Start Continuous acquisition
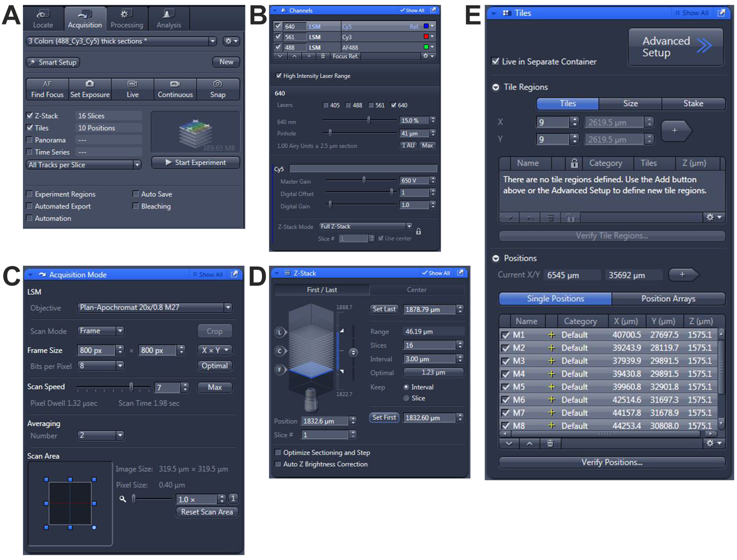This screenshot has width=737, height=560. click(175, 89)
